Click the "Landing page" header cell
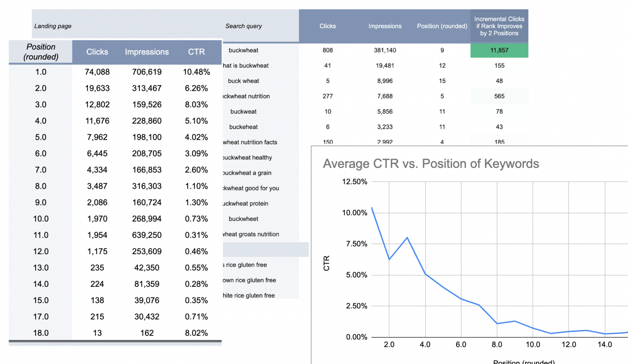This screenshot has height=364, width=628. [53, 26]
